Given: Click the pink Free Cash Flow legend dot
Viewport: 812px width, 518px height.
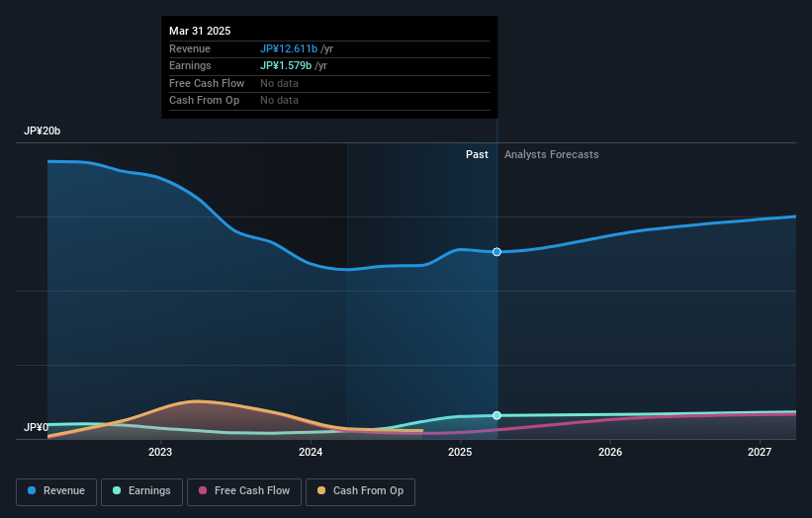Looking at the screenshot, I should pyautogui.click(x=203, y=490).
